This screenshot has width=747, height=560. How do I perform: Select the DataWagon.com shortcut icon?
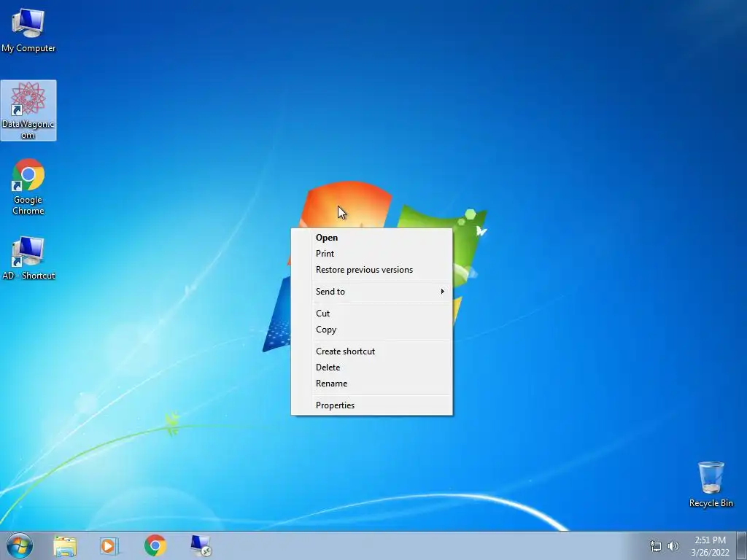click(28, 110)
